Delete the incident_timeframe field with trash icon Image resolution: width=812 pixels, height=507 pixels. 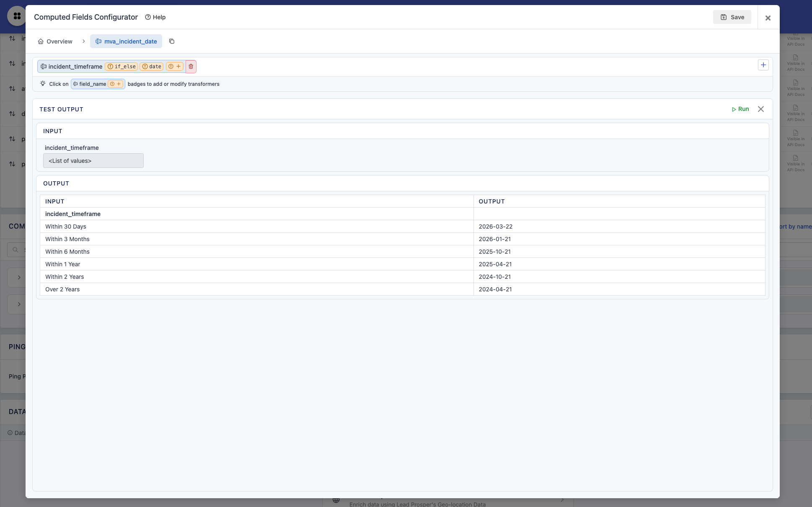point(191,67)
